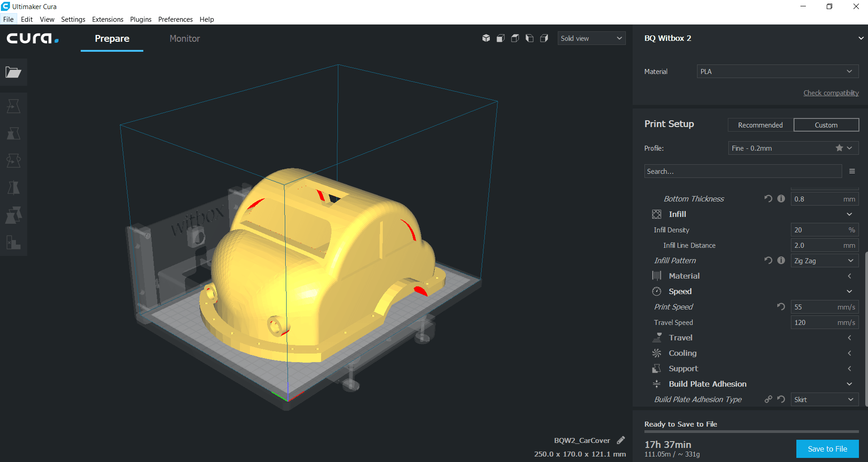The height and width of the screenshot is (462, 868).
Task: Click link icon next to Build Plate Adhesion Type
Action: point(768,399)
